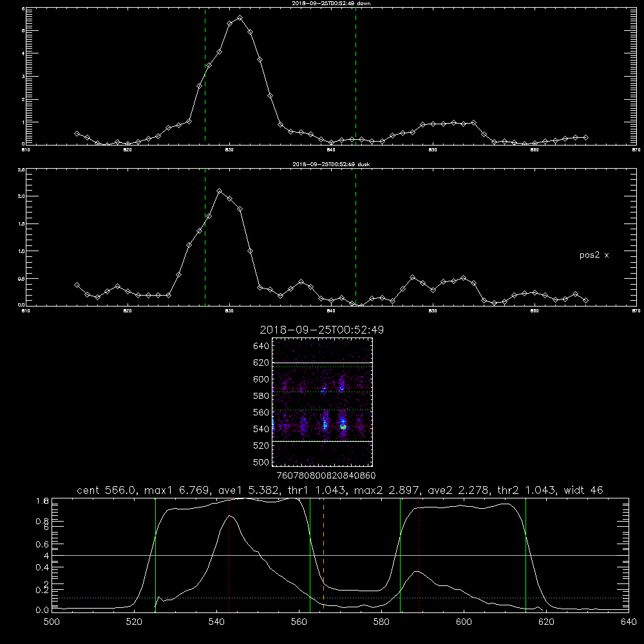Select right green dashed line in dawn plot
This screenshot has height=644, width=644.
tap(355, 76)
